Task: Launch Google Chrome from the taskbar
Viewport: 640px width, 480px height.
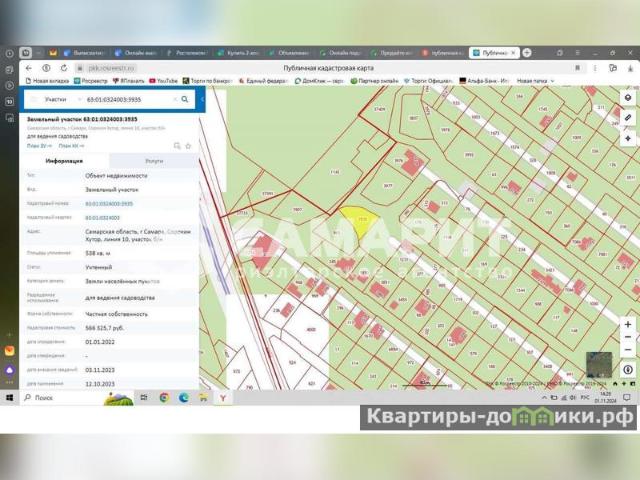Action: click(x=164, y=398)
